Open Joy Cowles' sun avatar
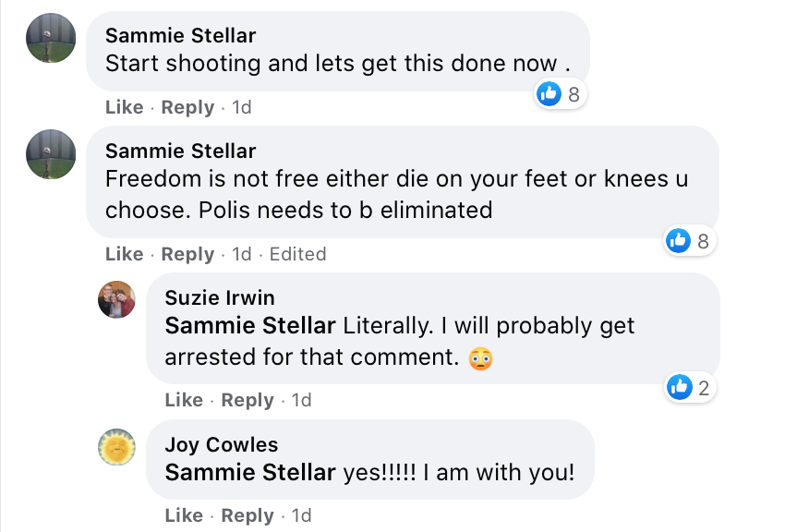 (117, 447)
